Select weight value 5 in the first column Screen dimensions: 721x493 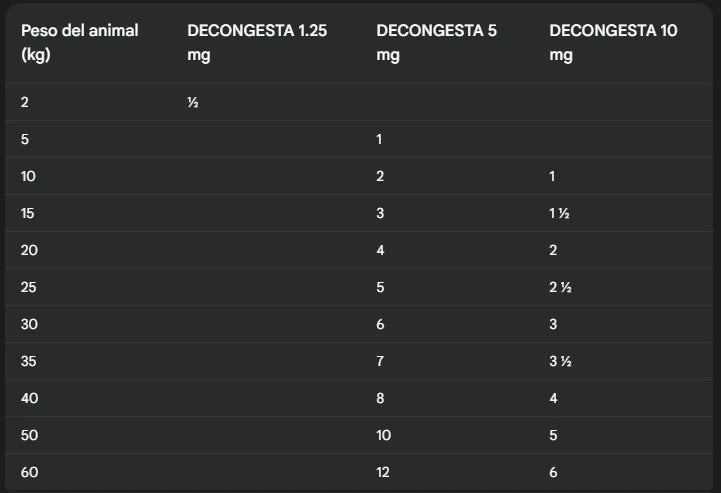click(25, 139)
